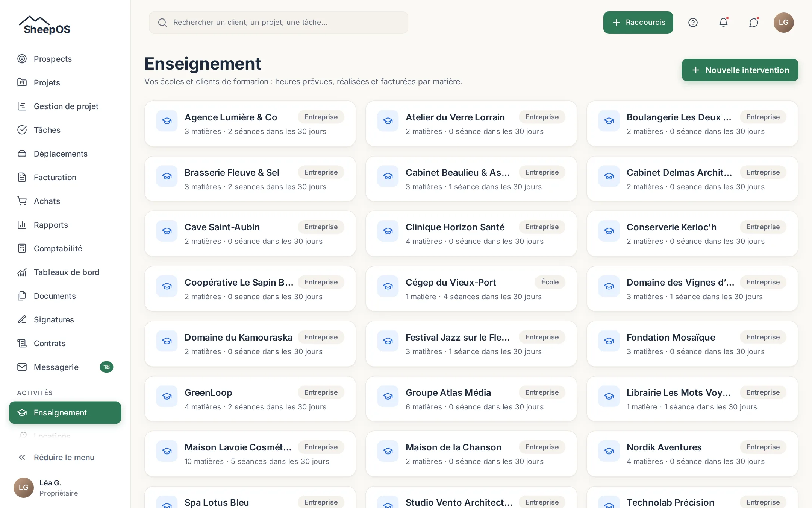
Task: Focus the Rechercher un client search field
Action: [x=279, y=23]
